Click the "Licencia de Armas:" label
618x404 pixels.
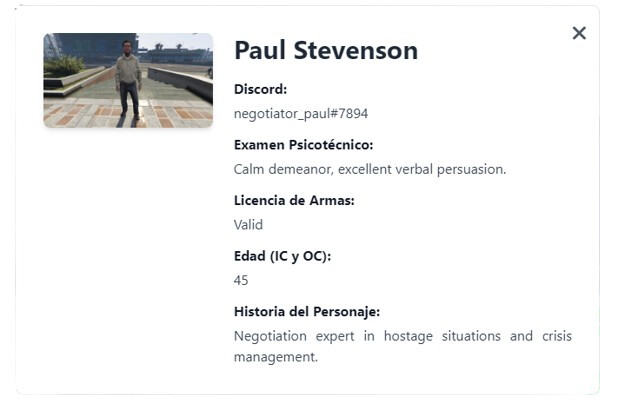(x=294, y=200)
